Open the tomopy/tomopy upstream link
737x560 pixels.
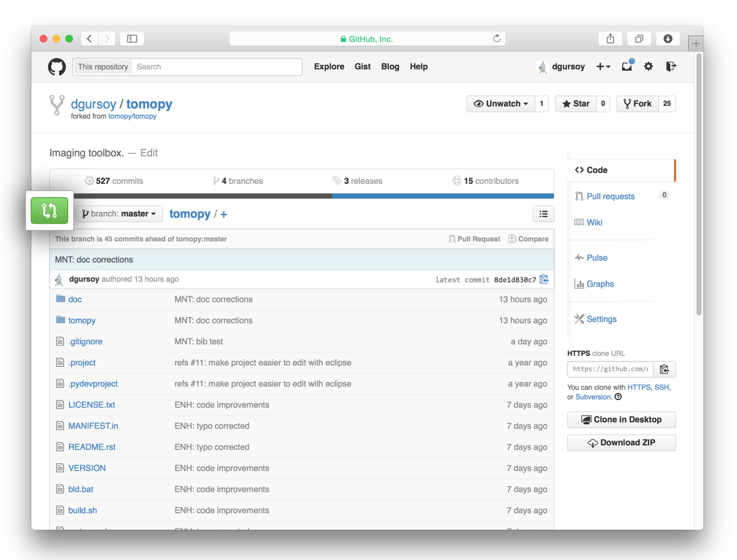[132, 116]
